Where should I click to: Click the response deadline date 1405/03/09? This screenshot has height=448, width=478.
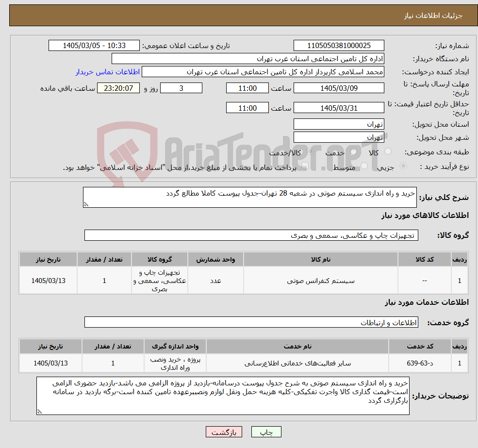click(339, 88)
